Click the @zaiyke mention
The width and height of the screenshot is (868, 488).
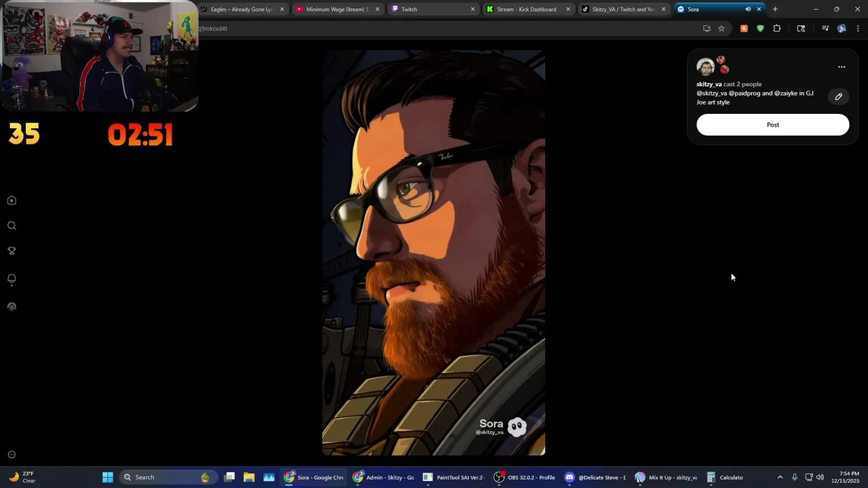point(786,94)
